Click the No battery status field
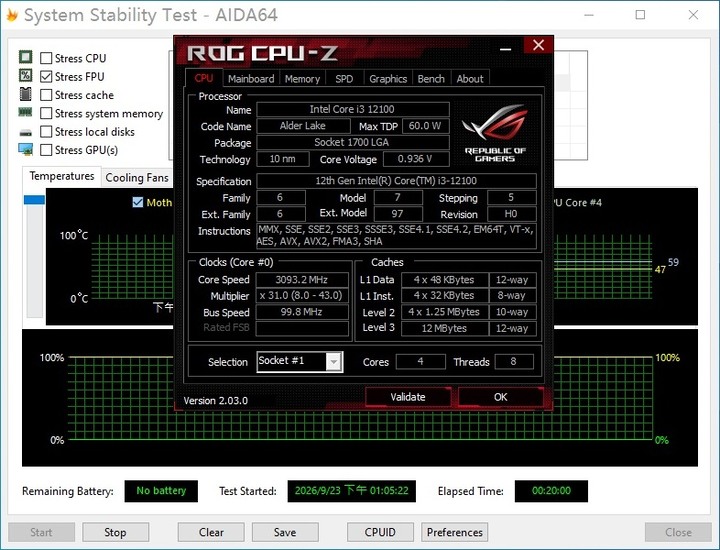Viewport: 720px width, 550px height. (x=161, y=491)
